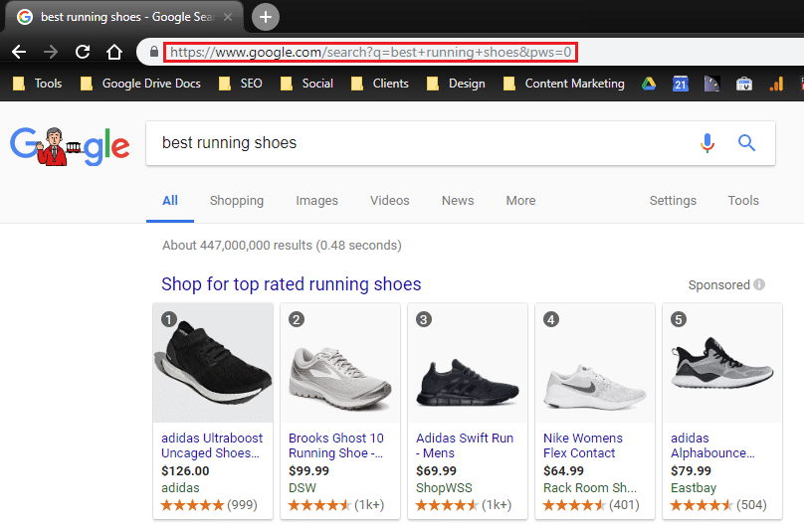The image size is (804, 532).
Task: View the Nike Womens Flex Contact image
Action: pos(595,362)
